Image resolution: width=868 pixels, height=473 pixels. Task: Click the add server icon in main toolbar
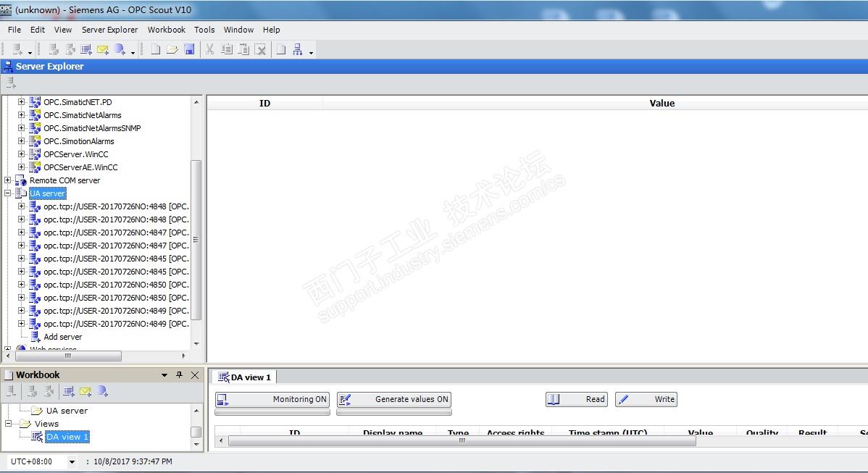click(x=17, y=50)
